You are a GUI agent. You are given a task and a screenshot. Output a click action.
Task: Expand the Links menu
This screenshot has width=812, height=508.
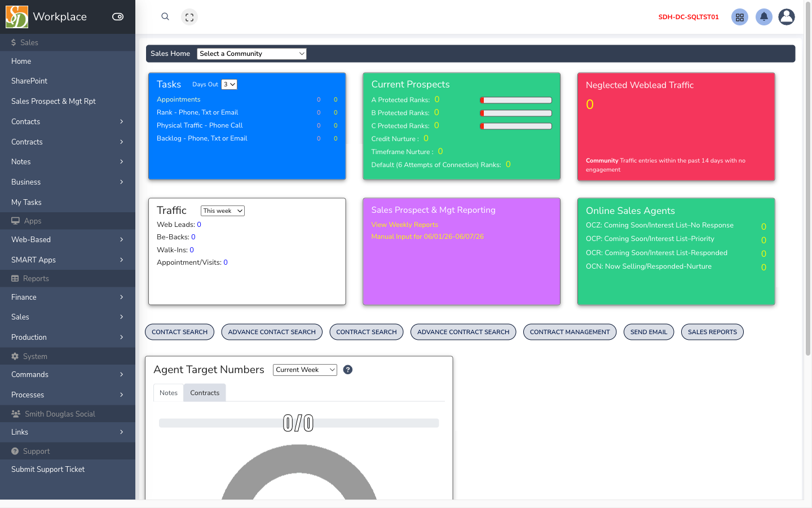click(x=68, y=432)
